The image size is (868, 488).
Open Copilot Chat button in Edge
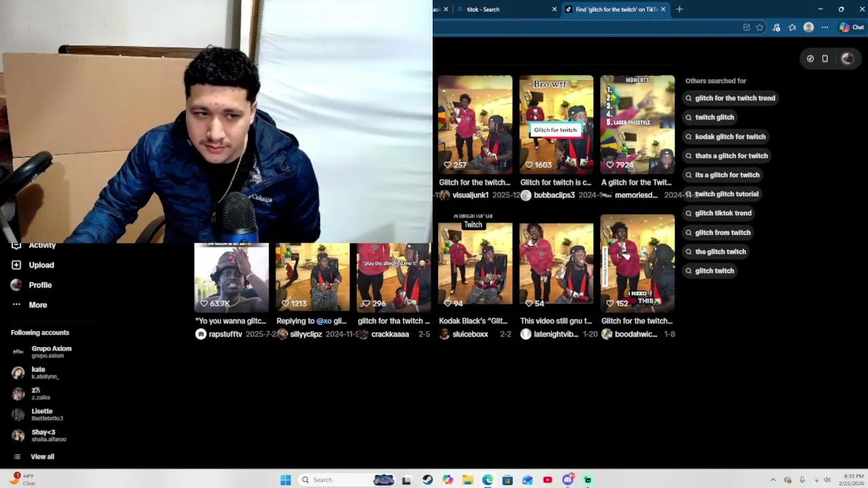pos(851,28)
